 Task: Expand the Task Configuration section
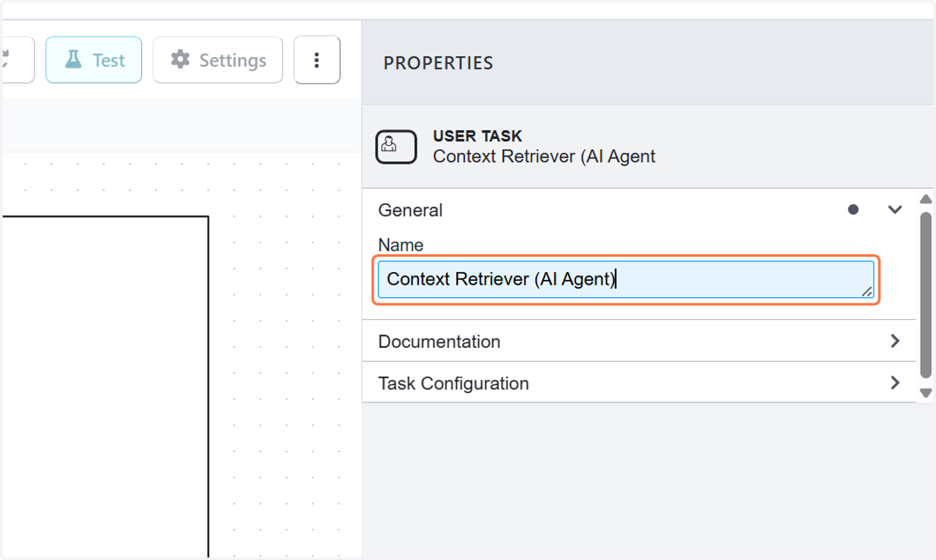[639, 383]
